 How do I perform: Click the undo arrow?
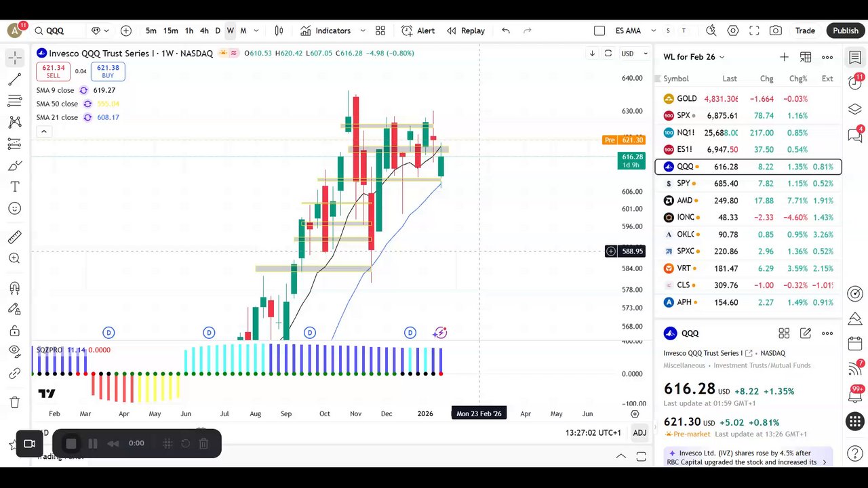point(506,30)
